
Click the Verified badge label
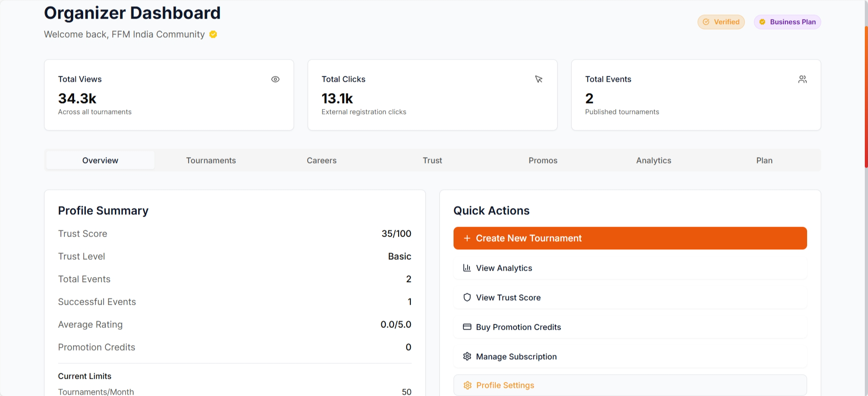click(x=727, y=22)
